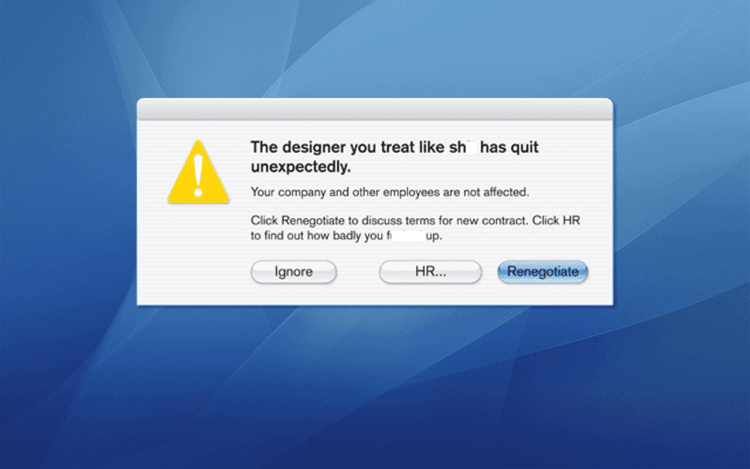
Task: Click "has quit" in the headline
Action: (509, 147)
